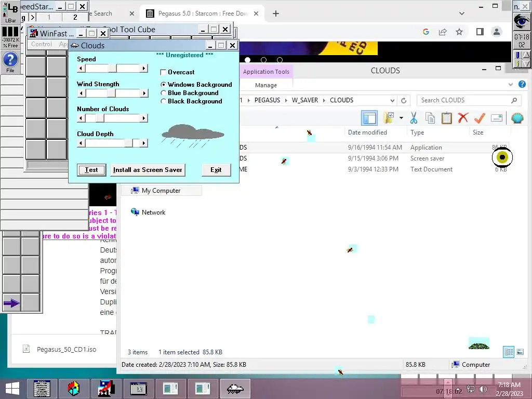
Task: Click the scissors Cut icon
Action: tap(414, 118)
